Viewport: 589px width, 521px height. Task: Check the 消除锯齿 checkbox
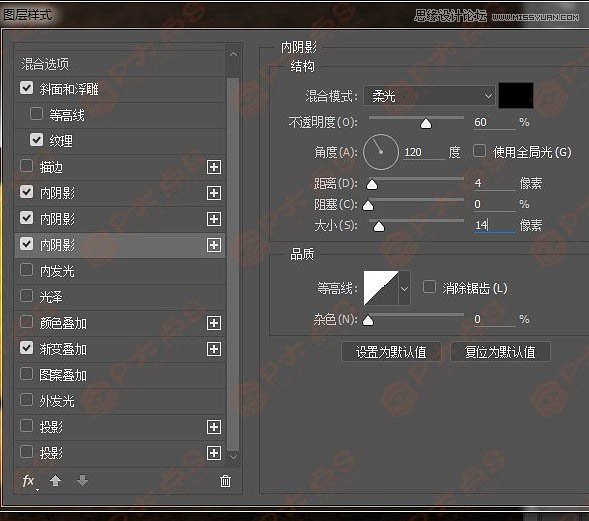[x=429, y=287]
